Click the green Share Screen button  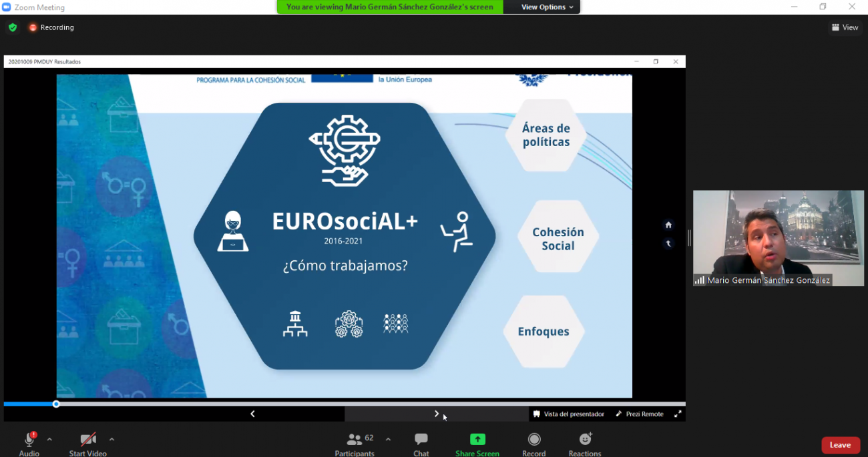pyautogui.click(x=477, y=444)
